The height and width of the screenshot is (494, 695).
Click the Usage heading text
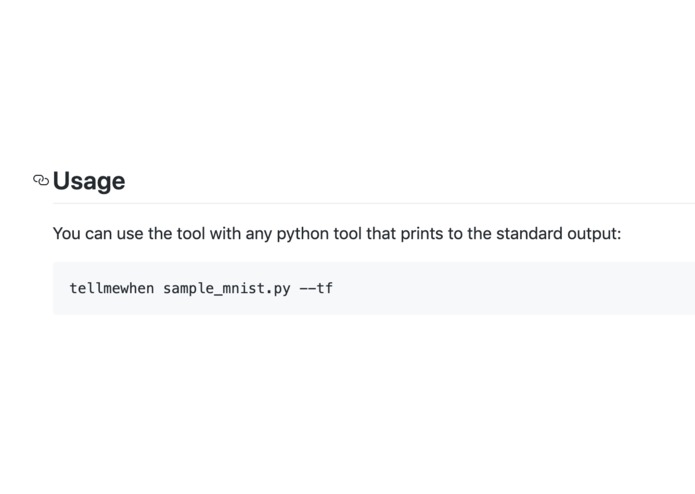89,181
